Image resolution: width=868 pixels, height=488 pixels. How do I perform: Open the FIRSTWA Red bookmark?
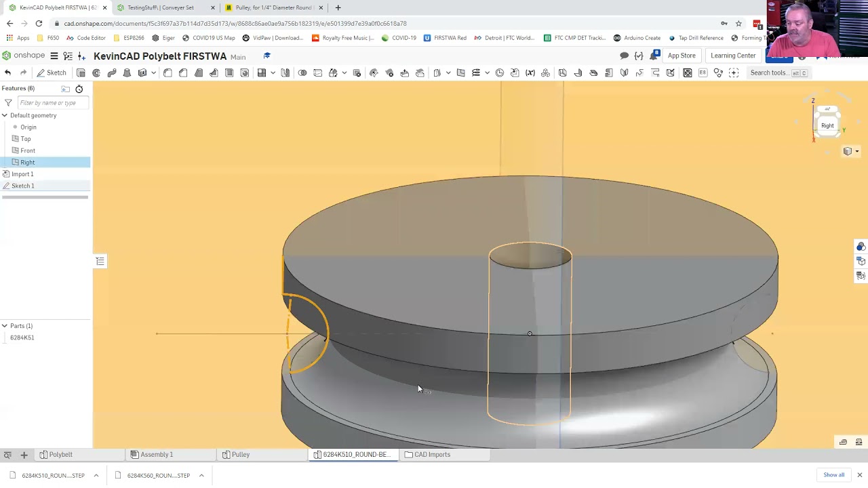[x=445, y=38]
